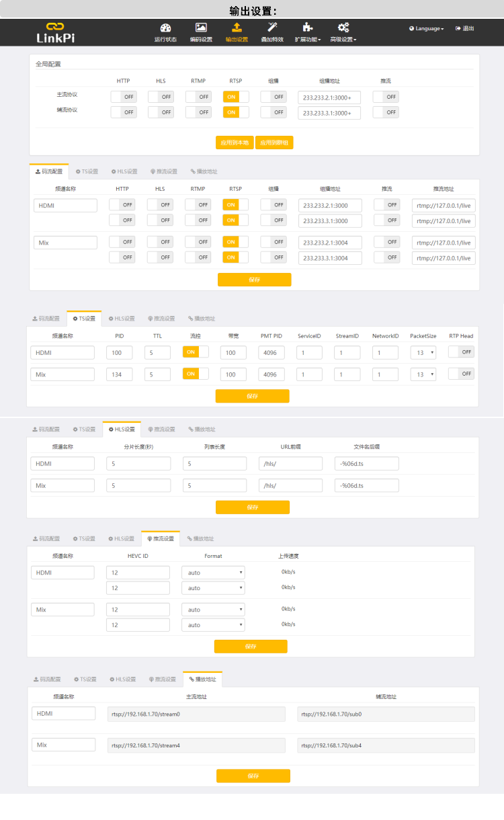Toggle 辅流协议 RTMP switch in 全局配置
The image size is (504, 820).
click(198, 112)
